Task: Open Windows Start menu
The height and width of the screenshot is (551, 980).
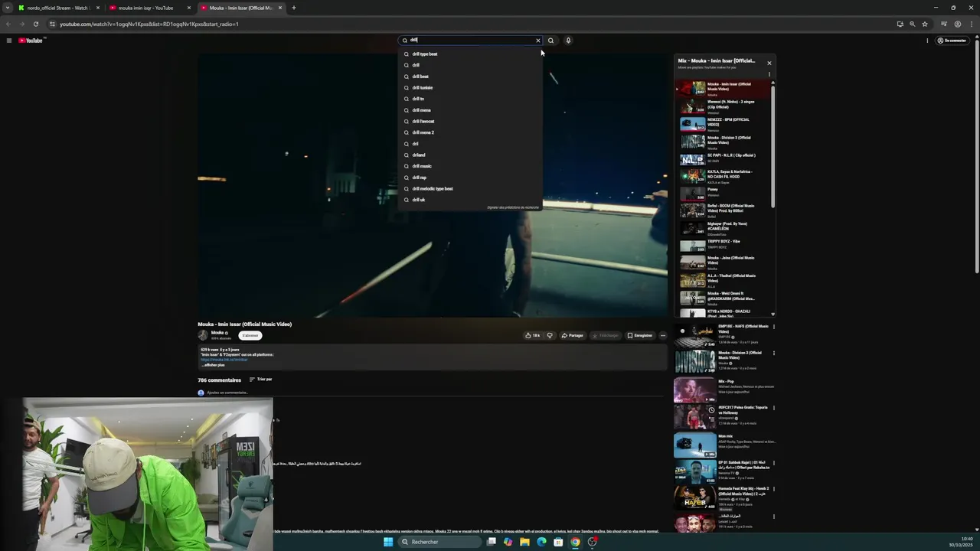Action: tap(388, 542)
